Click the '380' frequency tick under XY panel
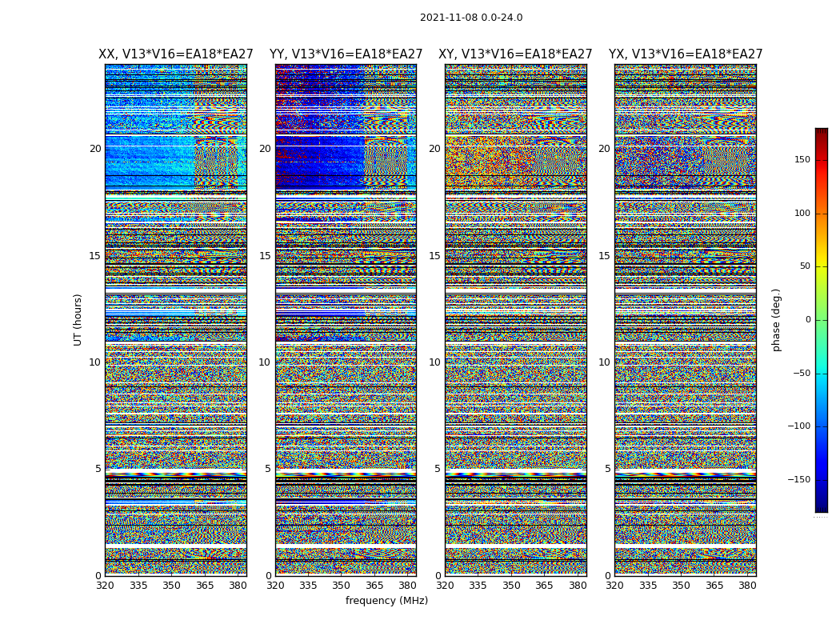Screen dimensions: 840x640 click(x=578, y=586)
